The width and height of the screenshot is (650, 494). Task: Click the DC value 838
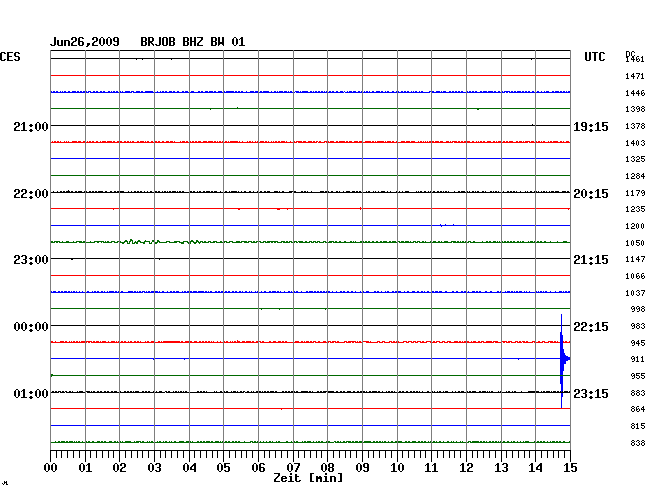coord(638,443)
